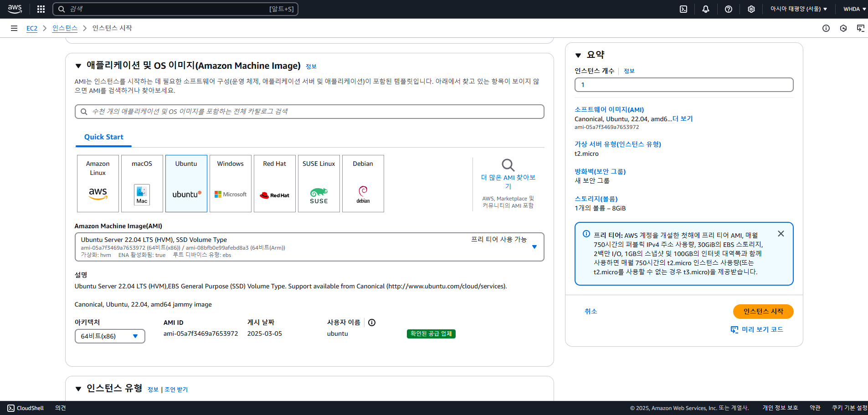Screen dimensions: 868x415
Task: Focus the 인스턴스 개수 number field
Action: (684, 85)
